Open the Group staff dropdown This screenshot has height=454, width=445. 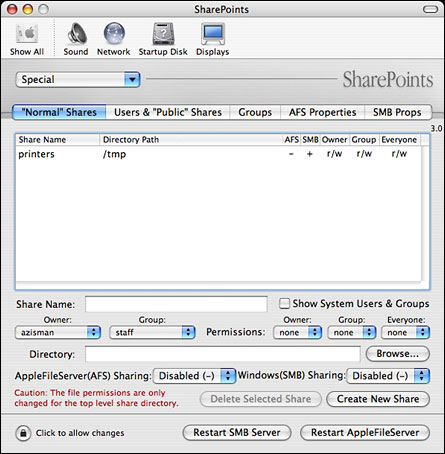click(152, 332)
